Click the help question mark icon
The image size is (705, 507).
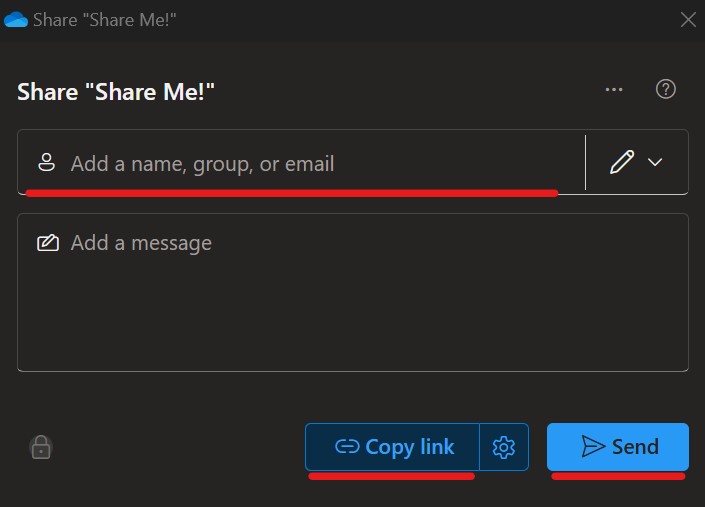tap(665, 89)
